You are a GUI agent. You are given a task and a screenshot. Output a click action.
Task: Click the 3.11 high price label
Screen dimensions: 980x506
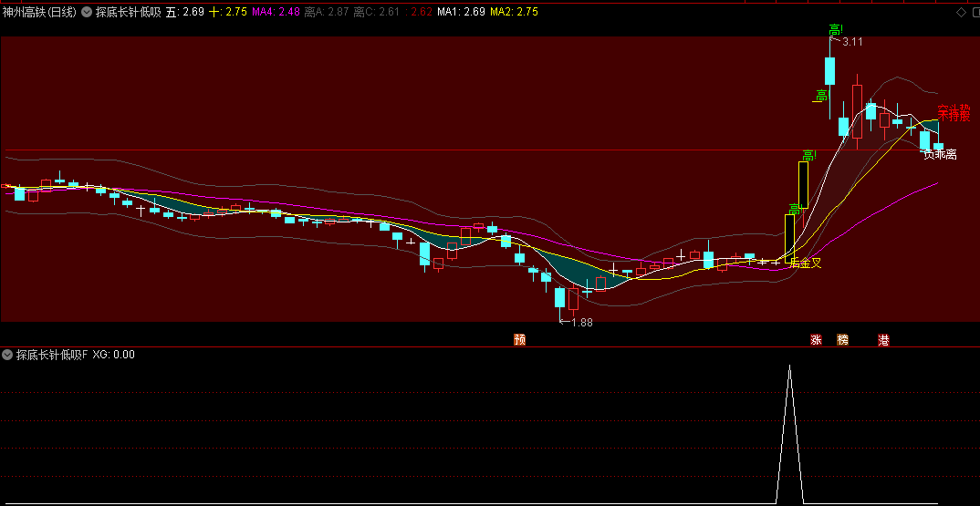click(852, 42)
